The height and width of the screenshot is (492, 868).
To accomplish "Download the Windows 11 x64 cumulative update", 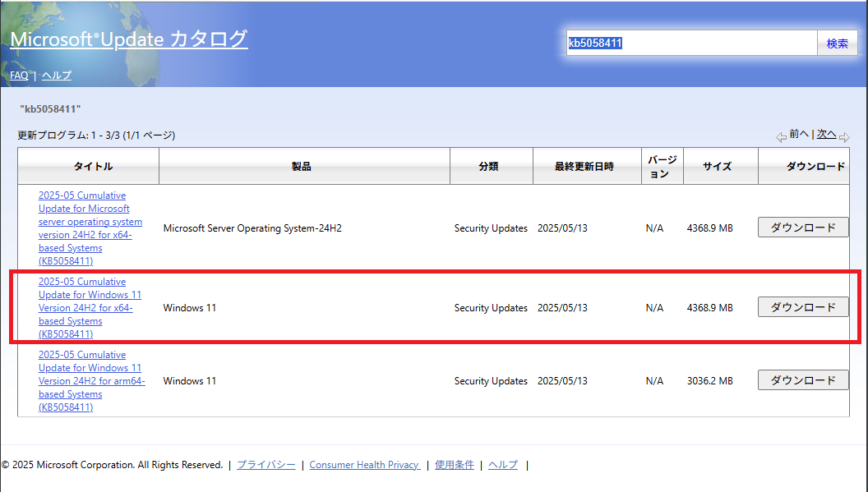I will [x=803, y=306].
